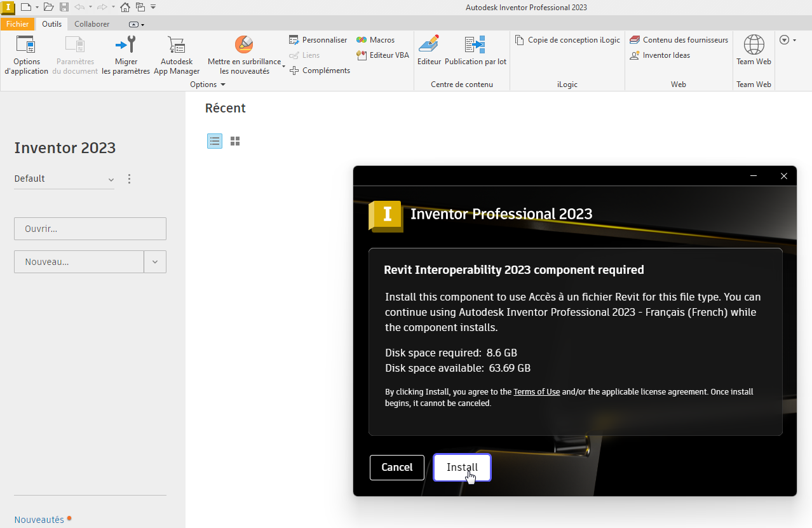Toggle the ribbon display mode button
Viewport: 812px width, 528px height.
tap(137, 24)
